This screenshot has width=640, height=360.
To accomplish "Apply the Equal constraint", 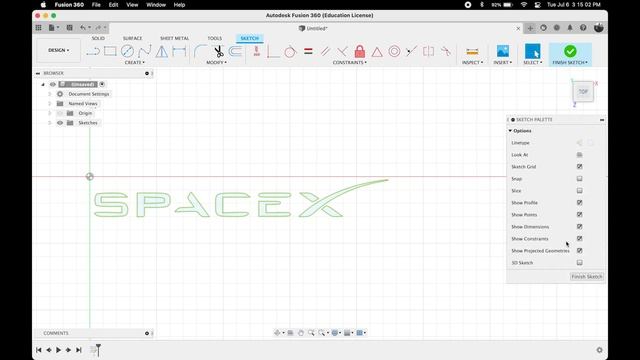I will click(308, 51).
